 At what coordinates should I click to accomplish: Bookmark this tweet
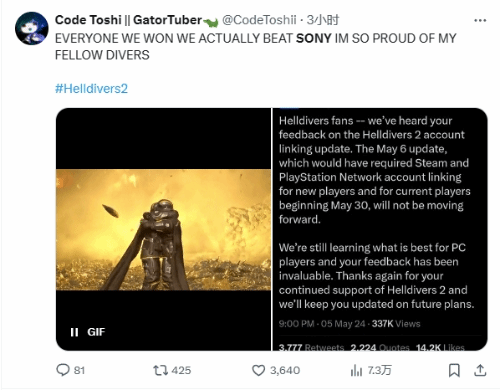coord(454,370)
